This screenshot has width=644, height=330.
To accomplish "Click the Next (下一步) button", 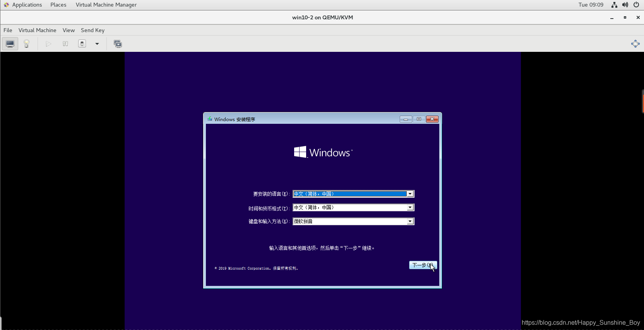I will [423, 265].
